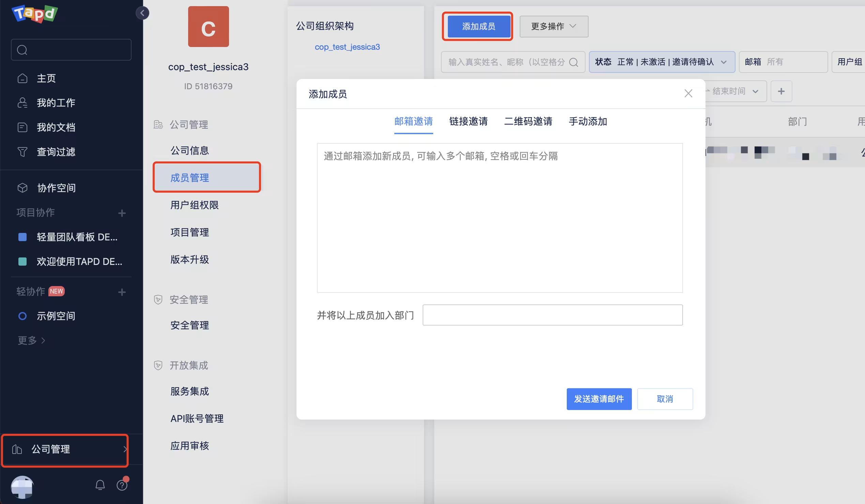
Task: Click 取消 in the dialog
Action: coord(665,399)
